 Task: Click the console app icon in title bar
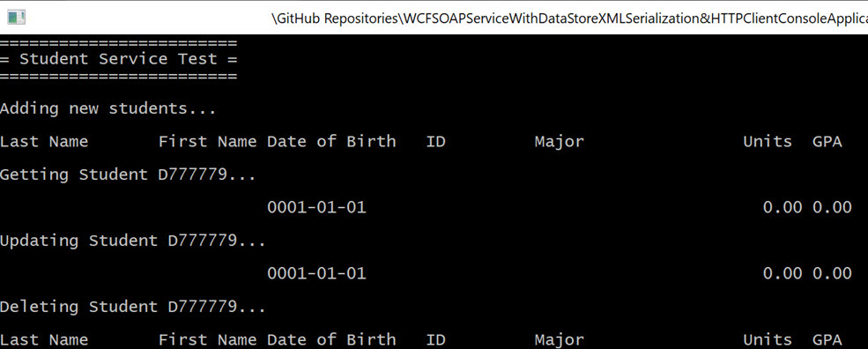pos(16,18)
